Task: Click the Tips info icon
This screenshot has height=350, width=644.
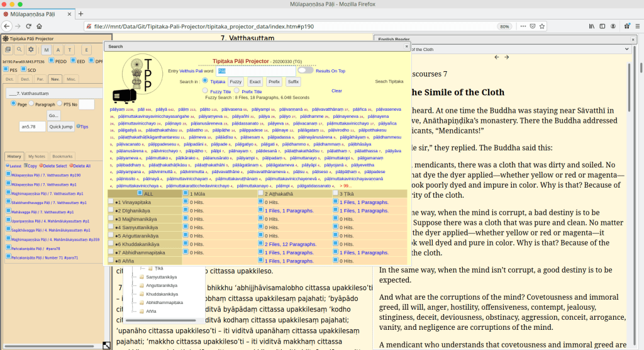Action: 79,127
